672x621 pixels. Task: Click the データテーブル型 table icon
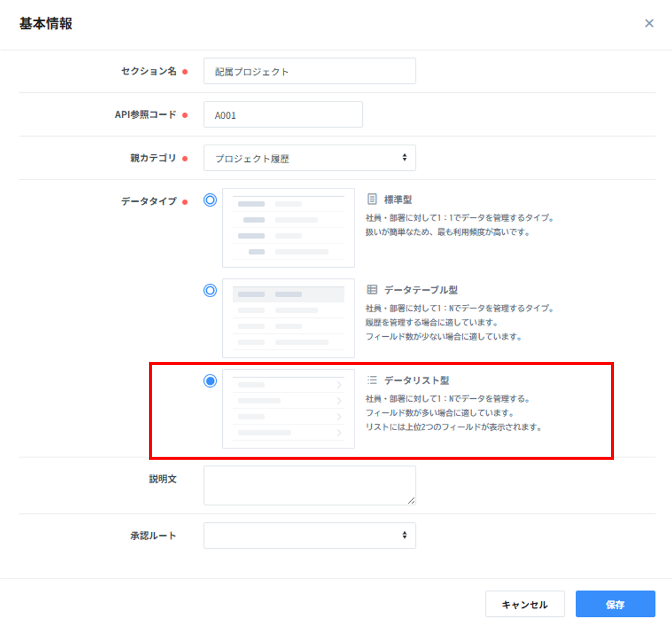(x=372, y=290)
